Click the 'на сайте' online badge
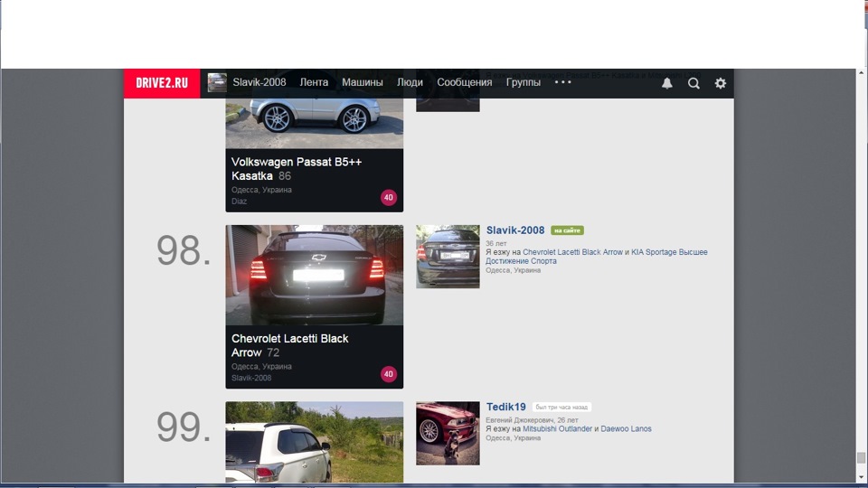This screenshot has height=488, width=868. [x=568, y=230]
